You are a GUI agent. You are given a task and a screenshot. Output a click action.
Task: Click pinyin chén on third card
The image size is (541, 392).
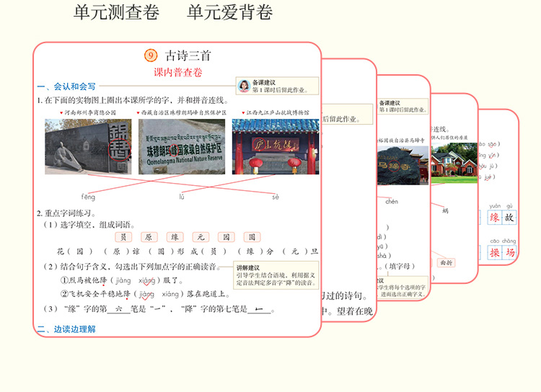tap(392, 201)
